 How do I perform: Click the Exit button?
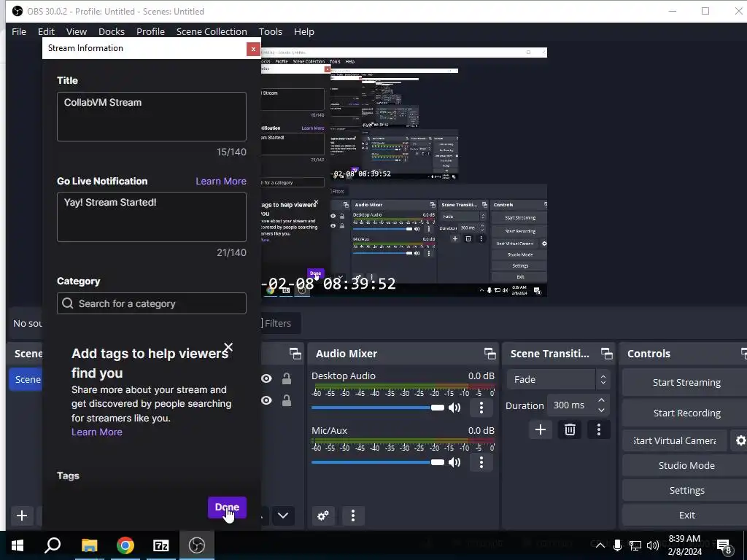(686, 515)
